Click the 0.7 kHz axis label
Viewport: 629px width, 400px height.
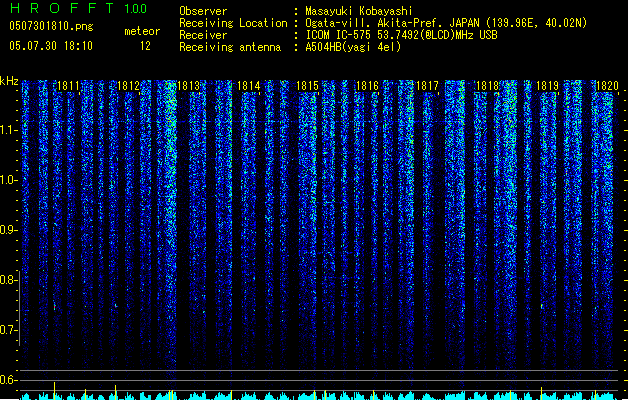pos(8,330)
